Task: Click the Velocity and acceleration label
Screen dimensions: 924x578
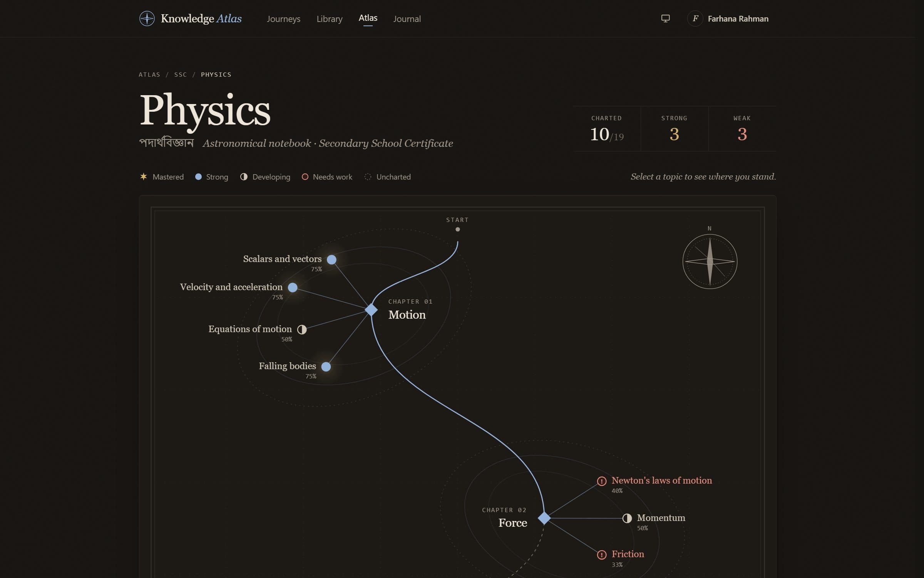Action: coord(231,287)
